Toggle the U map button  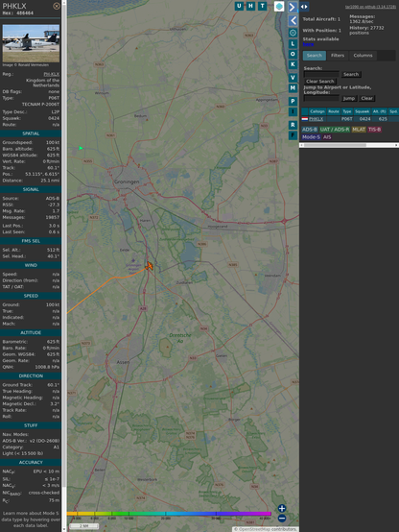[239, 6]
